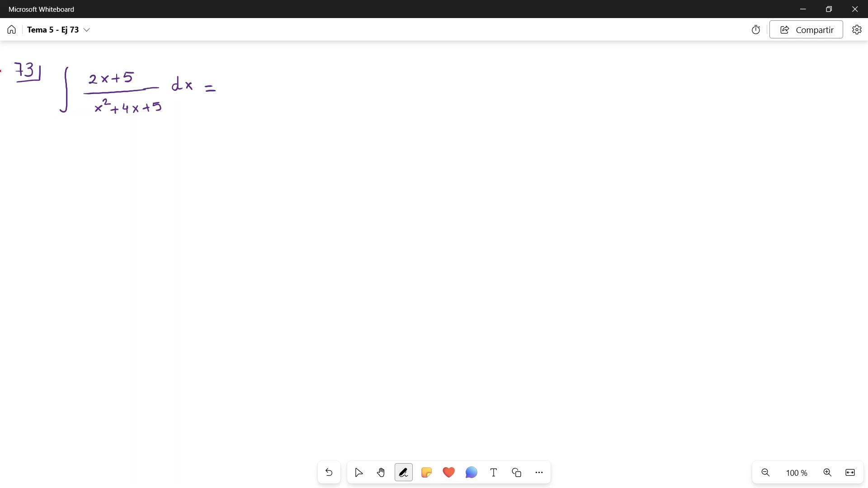Rename board title Tema 5 - Ej 73
This screenshot has height=488, width=868.
pos(53,30)
